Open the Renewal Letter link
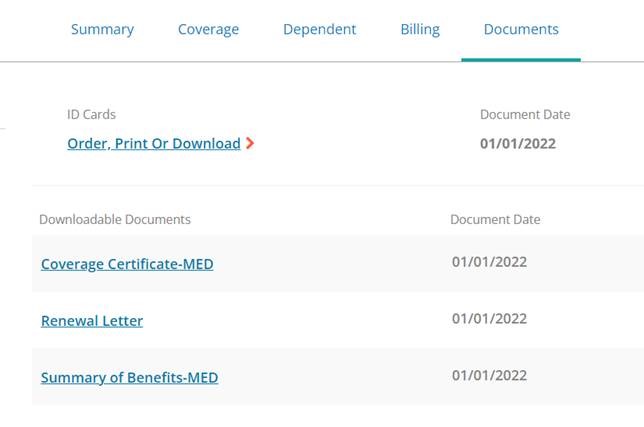This screenshot has height=427, width=644. (92, 321)
